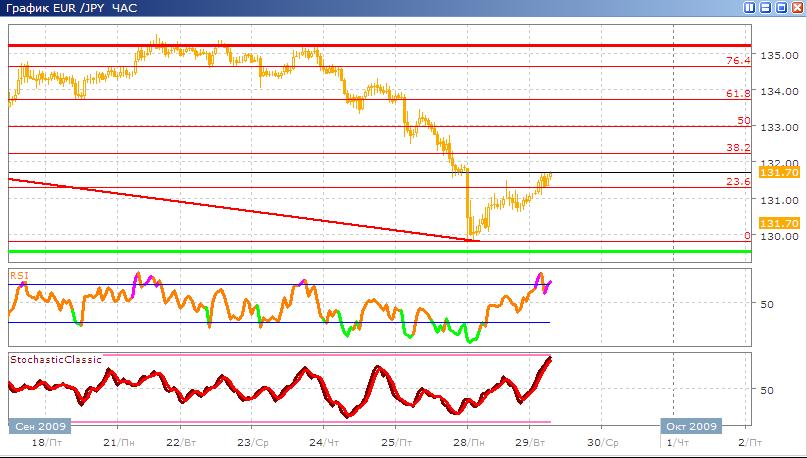The image size is (807, 458).
Task: Maximize the EUR/JPY chart window
Action: click(x=781, y=7)
